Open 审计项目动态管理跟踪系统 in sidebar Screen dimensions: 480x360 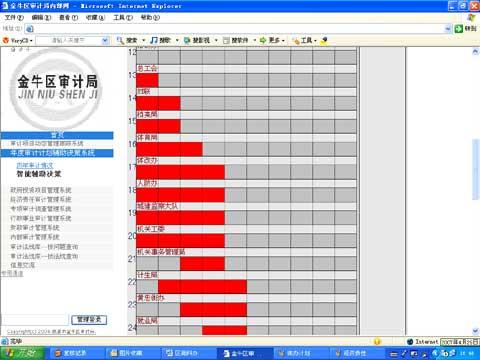[x=47, y=144]
